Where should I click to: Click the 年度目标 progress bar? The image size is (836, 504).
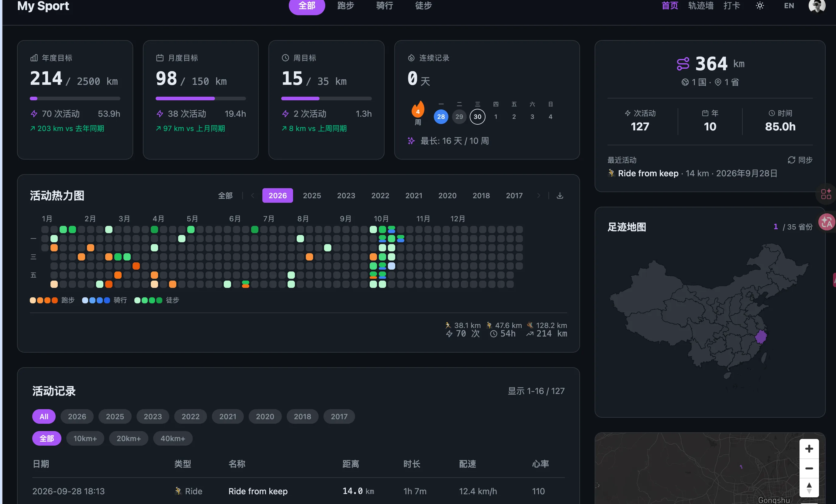[x=75, y=99]
